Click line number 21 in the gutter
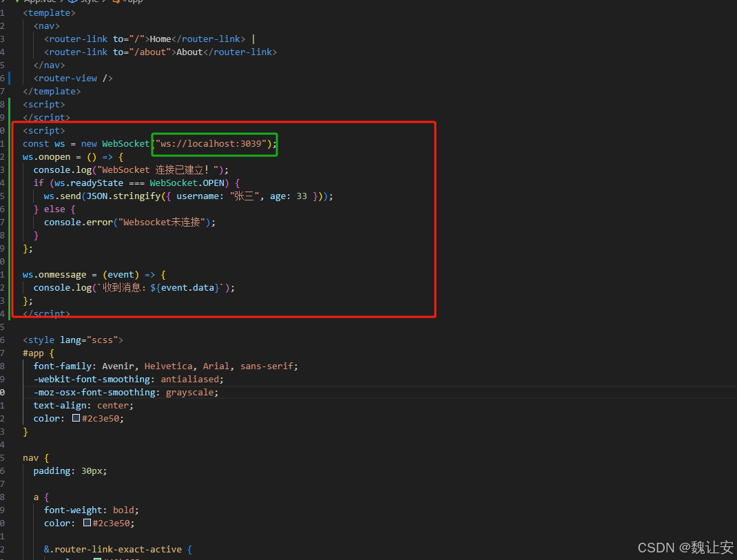The width and height of the screenshot is (737, 560). pyautogui.click(x=3, y=143)
